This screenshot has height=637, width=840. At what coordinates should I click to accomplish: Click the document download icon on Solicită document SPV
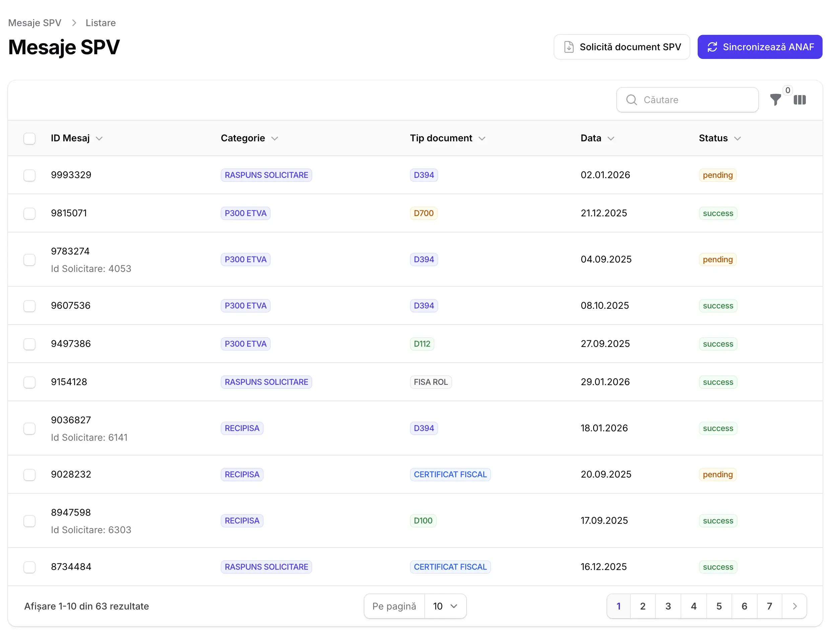pos(568,47)
